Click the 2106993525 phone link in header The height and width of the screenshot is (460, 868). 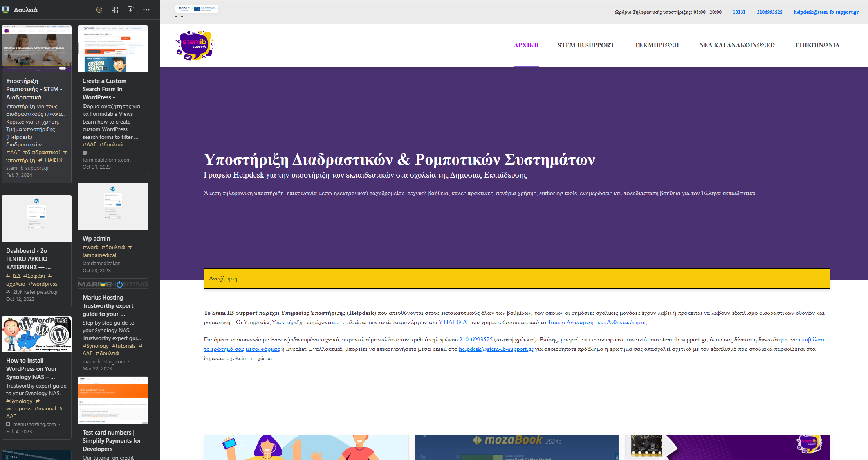pos(770,12)
